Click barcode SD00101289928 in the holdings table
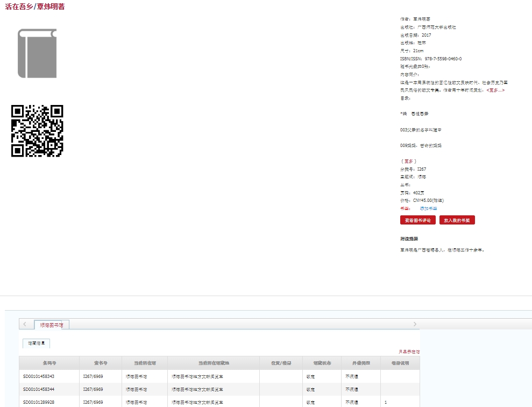Viewport: 532px width, 407px height. pos(39,402)
